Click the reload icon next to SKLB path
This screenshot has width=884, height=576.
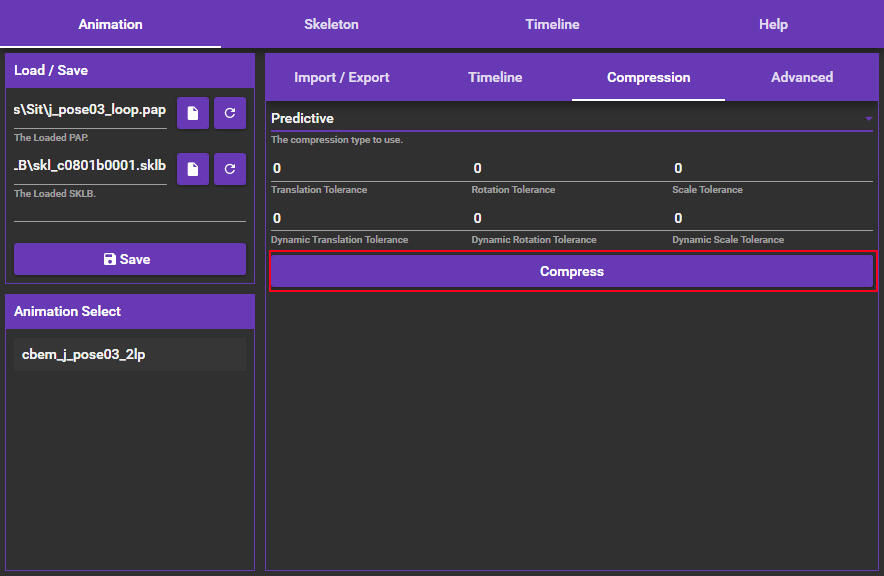coord(230,170)
